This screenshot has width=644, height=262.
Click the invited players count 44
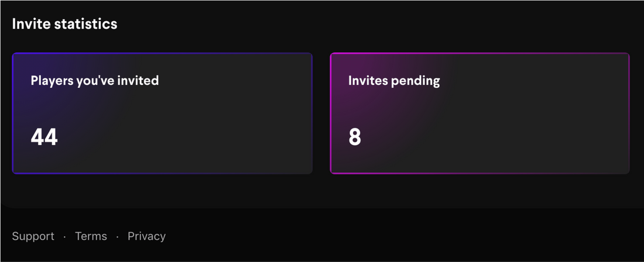(44, 137)
